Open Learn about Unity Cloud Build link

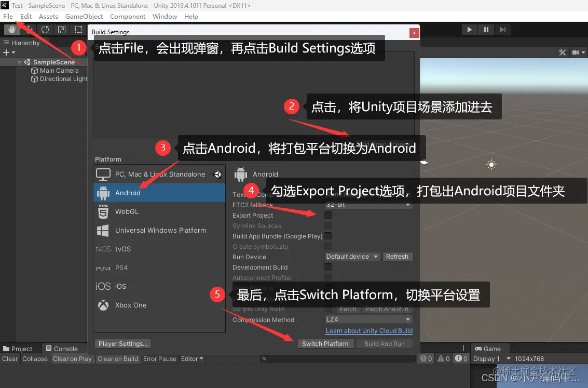[369, 330]
